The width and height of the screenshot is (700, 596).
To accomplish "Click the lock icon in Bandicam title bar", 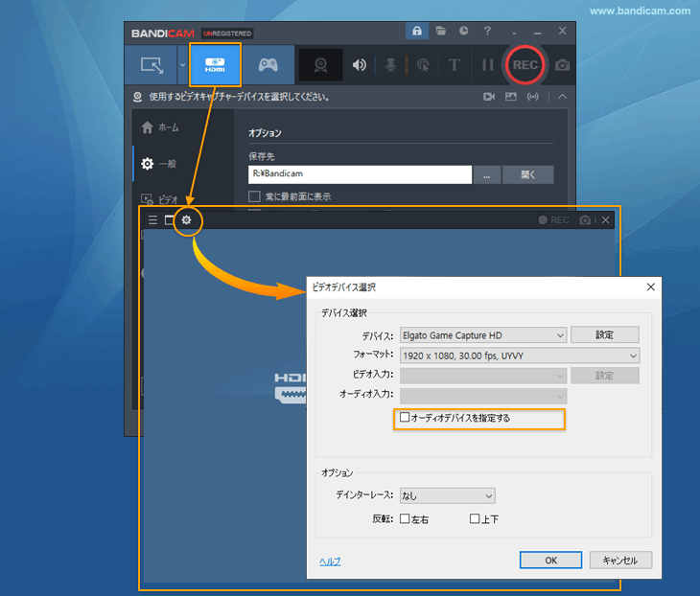I will pyautogui.click(x=417, y=31).
